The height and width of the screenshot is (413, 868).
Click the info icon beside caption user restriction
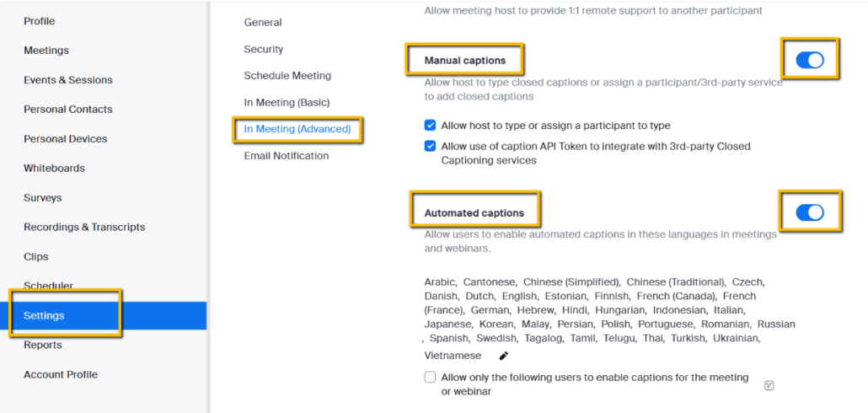[769, 385]
